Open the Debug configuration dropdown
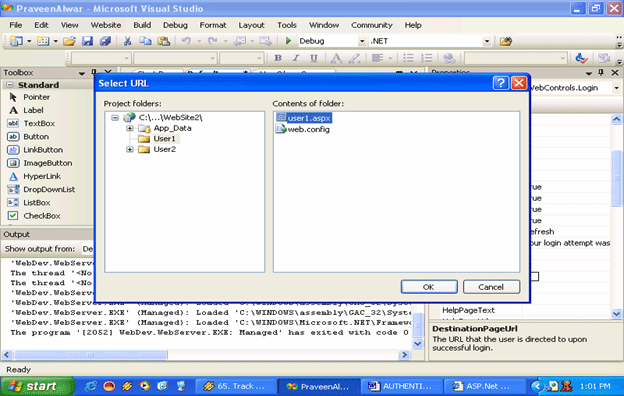624x396 pixels. 362,41
